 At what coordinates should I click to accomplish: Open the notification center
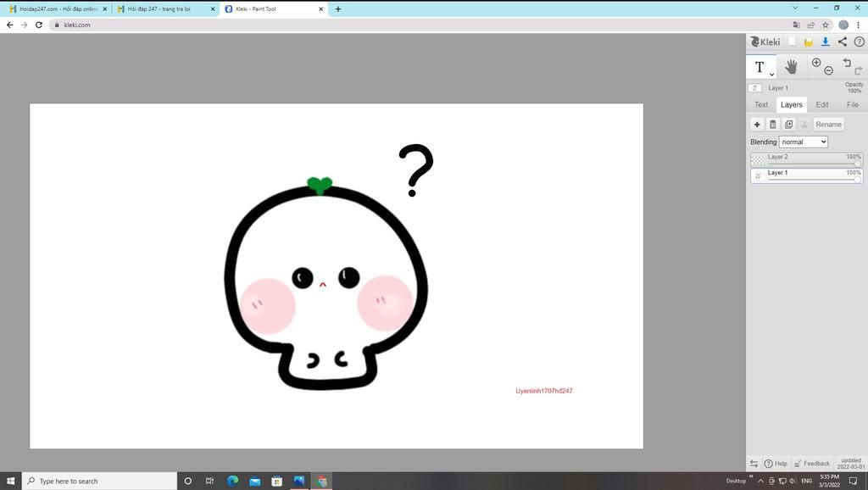[x=853, y=482]
